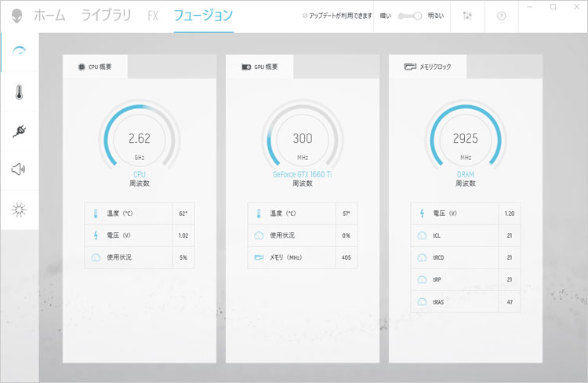This screenshot has width=588, height=383.
Task: Select the GPU usage value 0%
Action: tap(346, 235)
